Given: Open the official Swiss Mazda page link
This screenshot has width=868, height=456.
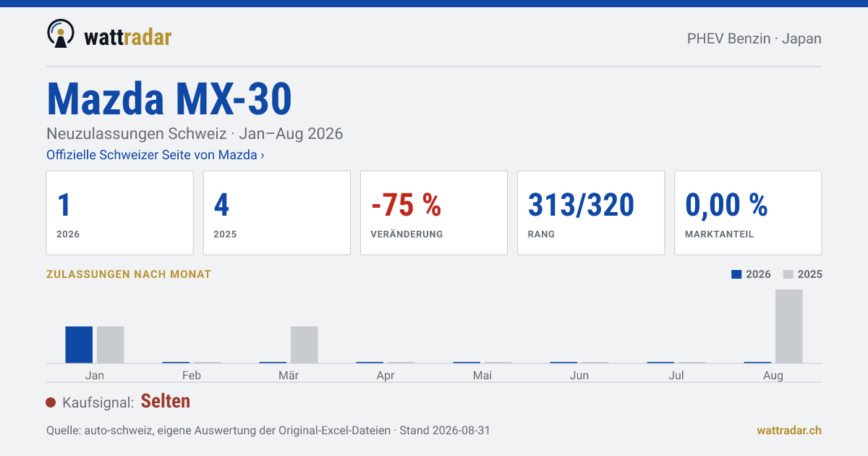Looking at the screenshot, I should click(155, 155).
